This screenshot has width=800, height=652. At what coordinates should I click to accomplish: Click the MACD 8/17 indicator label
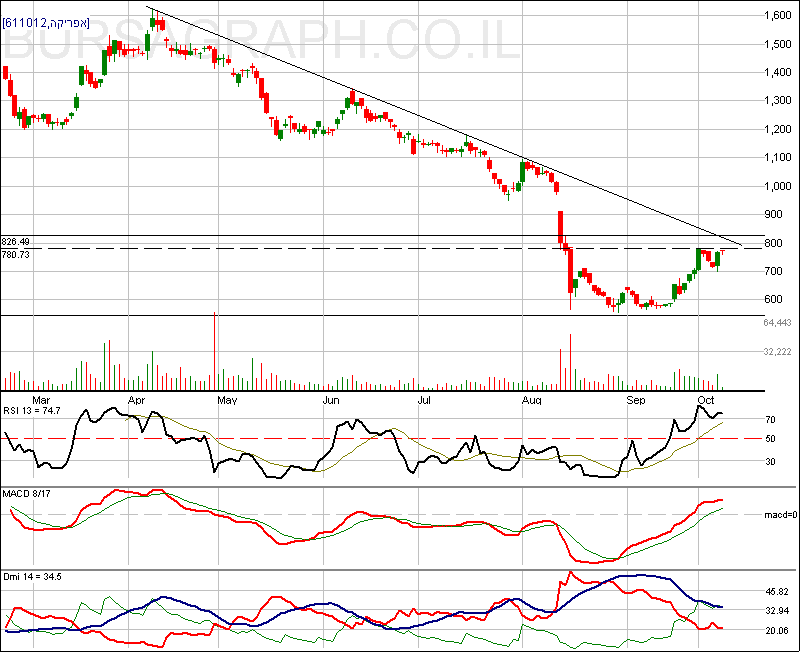[27, 494]
